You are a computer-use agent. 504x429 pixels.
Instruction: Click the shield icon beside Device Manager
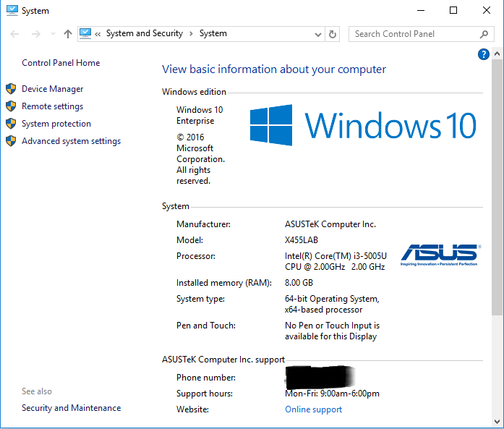[11, 88]
